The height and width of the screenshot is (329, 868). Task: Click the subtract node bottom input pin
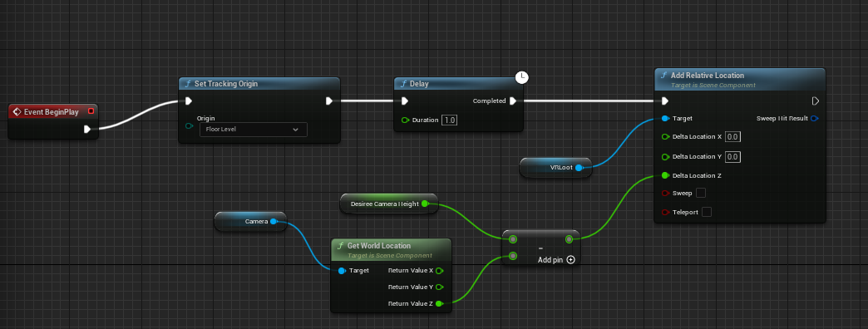[513, 256]
